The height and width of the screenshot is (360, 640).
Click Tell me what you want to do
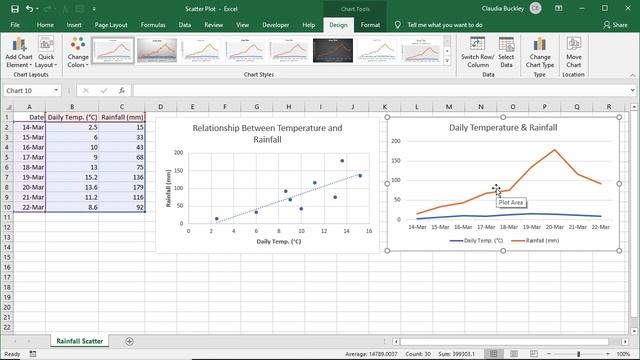point(444,25)
